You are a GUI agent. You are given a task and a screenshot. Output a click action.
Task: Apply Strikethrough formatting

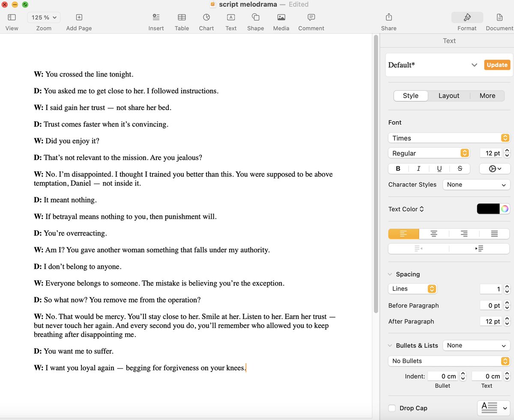tap(460, 169)
